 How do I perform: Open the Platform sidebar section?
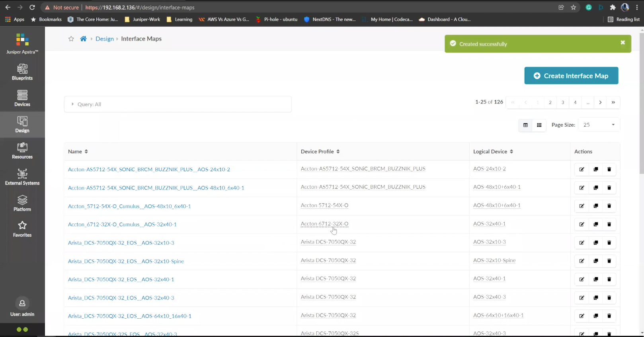tap(22, 203)
